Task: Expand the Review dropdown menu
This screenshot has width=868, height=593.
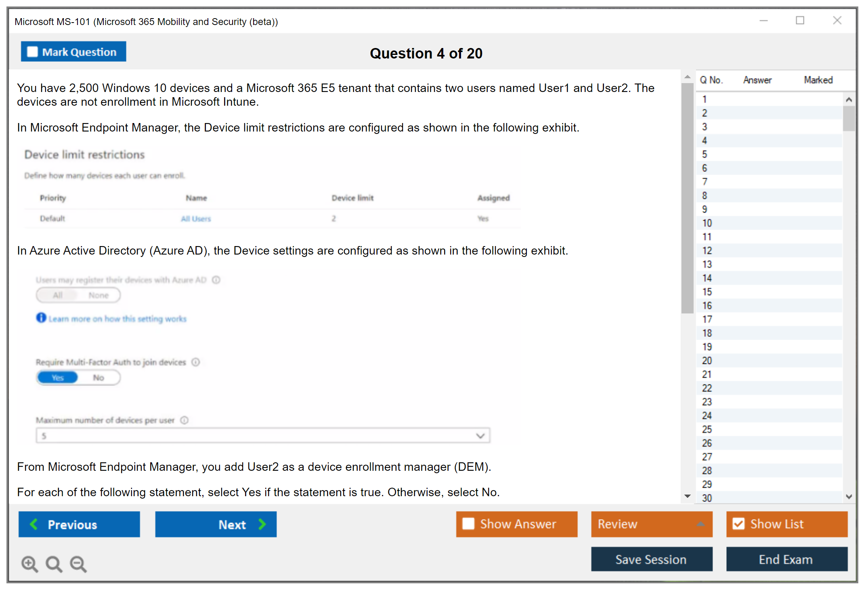Action: click(x=700, y=524)
